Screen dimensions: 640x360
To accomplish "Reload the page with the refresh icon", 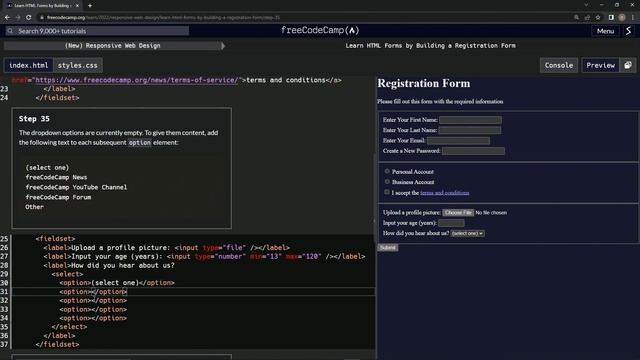I will (x=29, y=18).
